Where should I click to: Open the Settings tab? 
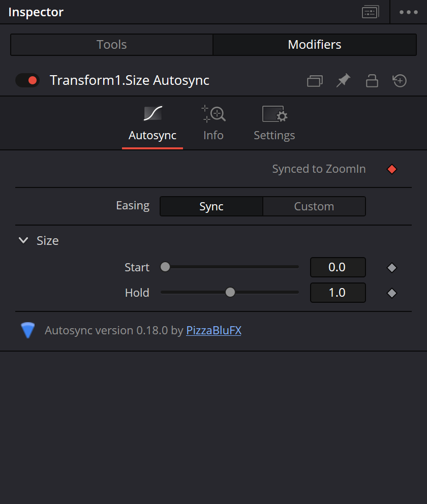click(x=274, y=124)
